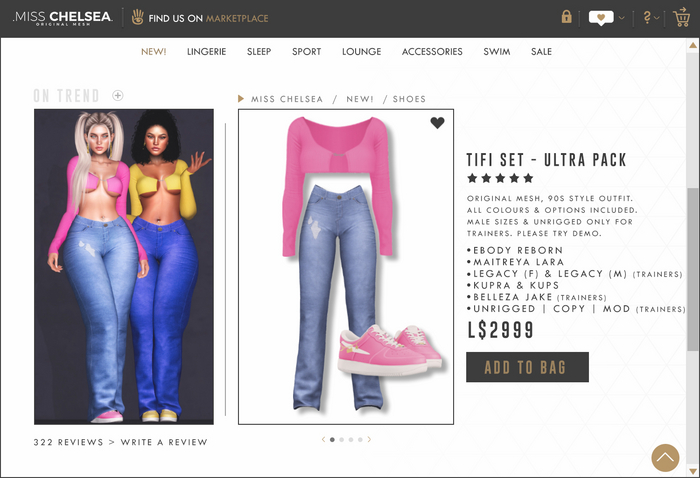
Task: Open the shopping cart icon
Action: click(682, 17)
